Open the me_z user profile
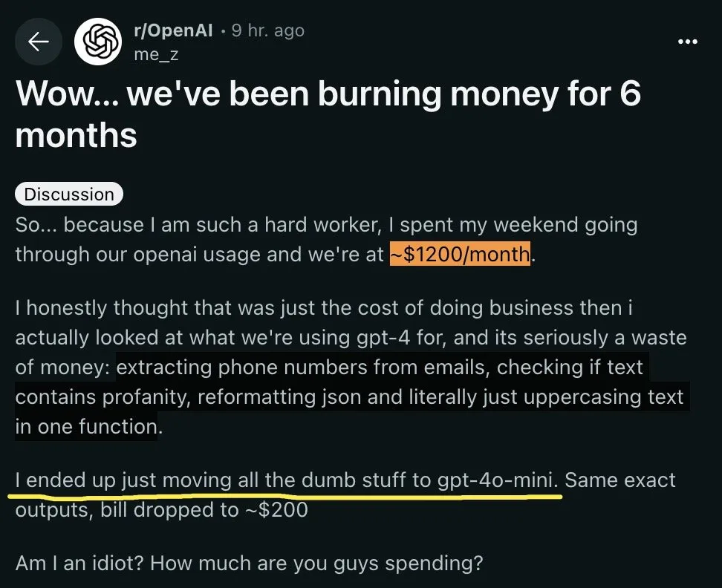The image size is (722, 588). [x=156, y=54]
